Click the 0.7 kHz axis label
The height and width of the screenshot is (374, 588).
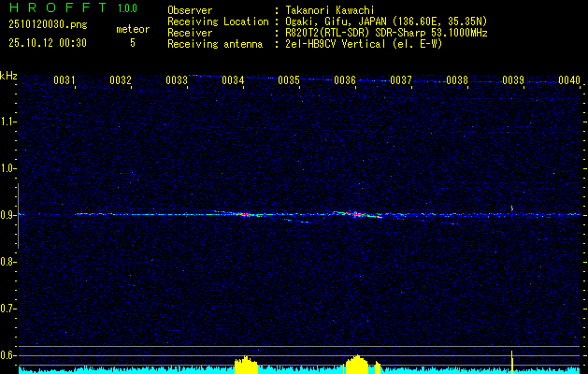(7, 309)
